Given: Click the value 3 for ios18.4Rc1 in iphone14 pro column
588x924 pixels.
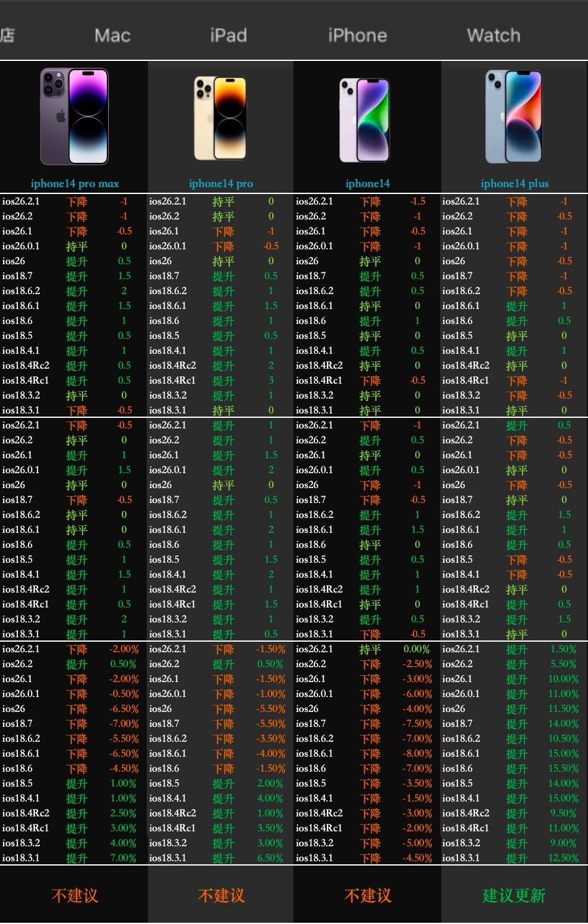Looking at the screenshot, I should click(271, 381).
